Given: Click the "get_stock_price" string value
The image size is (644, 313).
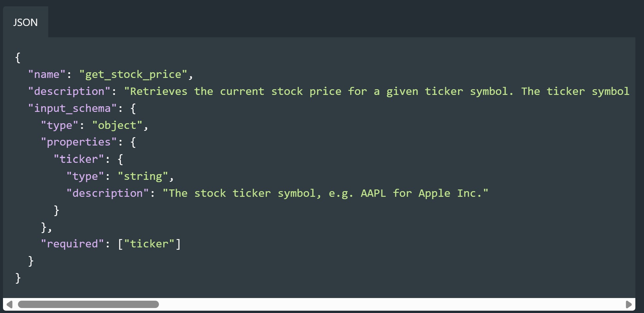Looking at the screenshot, I should coord(133,74).
